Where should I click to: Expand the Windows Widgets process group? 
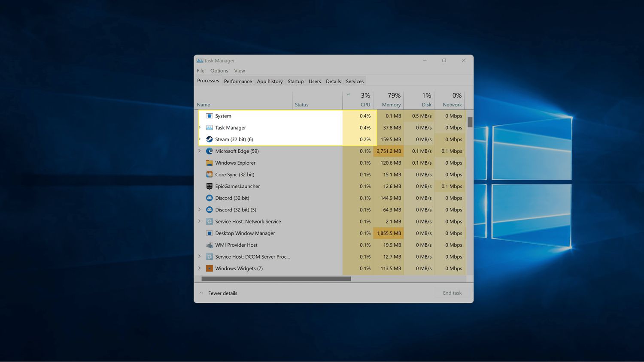pos(200,268)
